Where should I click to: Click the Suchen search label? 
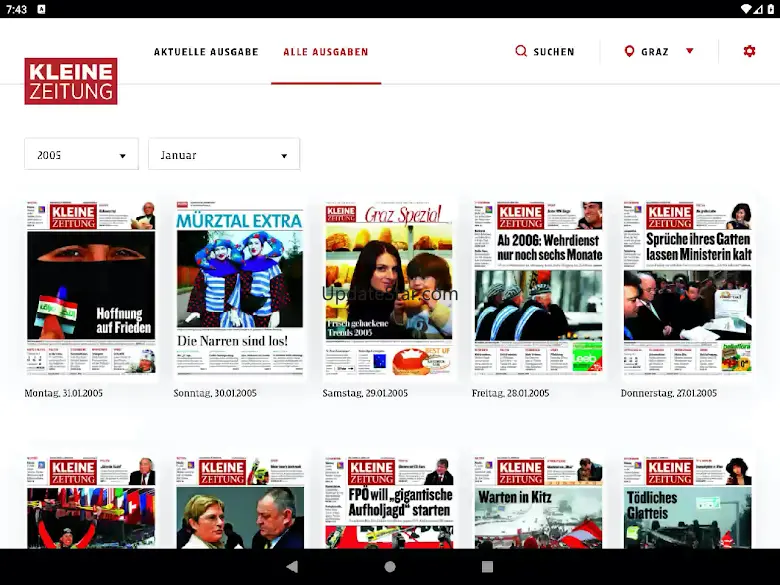coord(554,52)
